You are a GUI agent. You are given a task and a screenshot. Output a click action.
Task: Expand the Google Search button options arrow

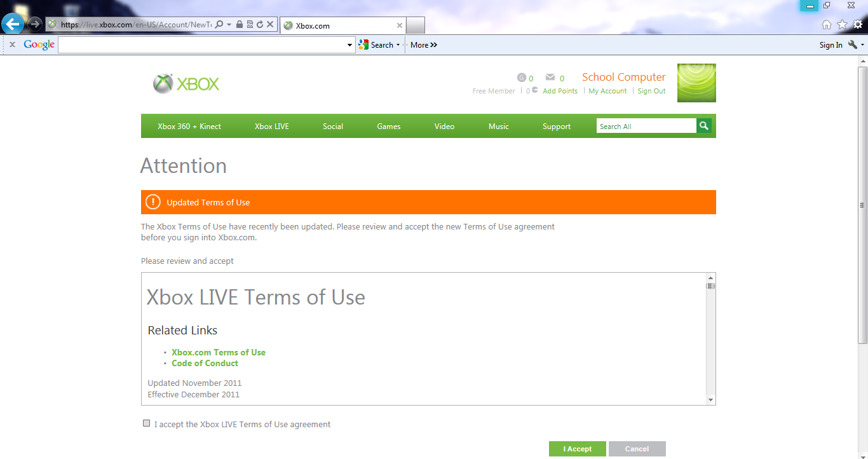[x=398, y=45]
